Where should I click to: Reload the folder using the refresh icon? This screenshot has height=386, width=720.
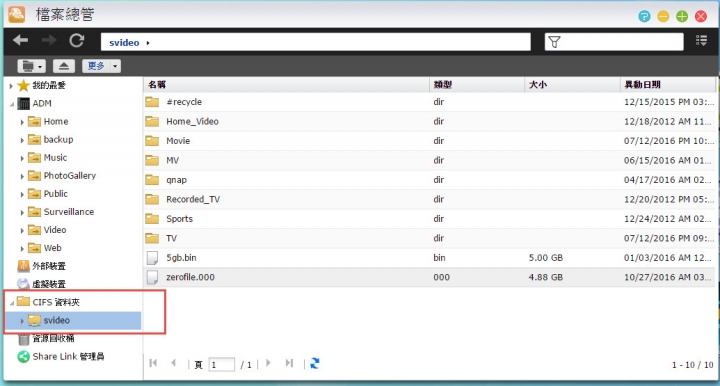click(x=76, y=40)
